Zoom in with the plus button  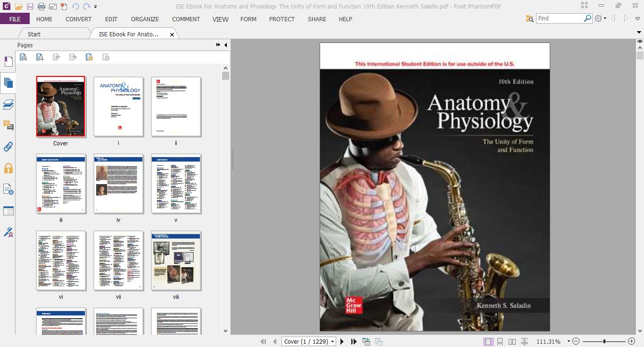pos(632,341)
